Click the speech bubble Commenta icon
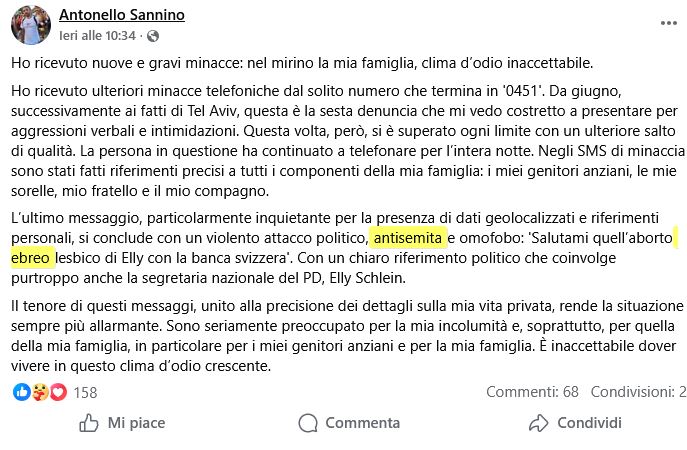Viewport: 687px width, 450px height. pos(307,423)
